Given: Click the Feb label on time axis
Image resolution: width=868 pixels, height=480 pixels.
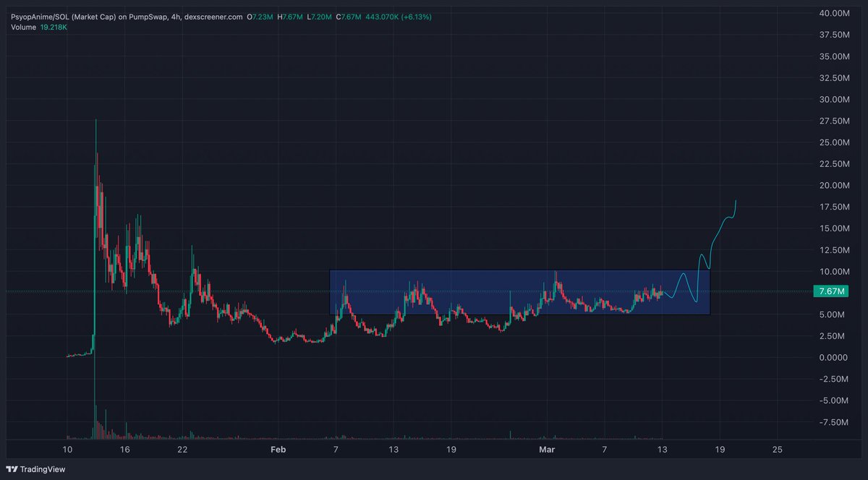Looking at the screenshot, I should point(278,449).
